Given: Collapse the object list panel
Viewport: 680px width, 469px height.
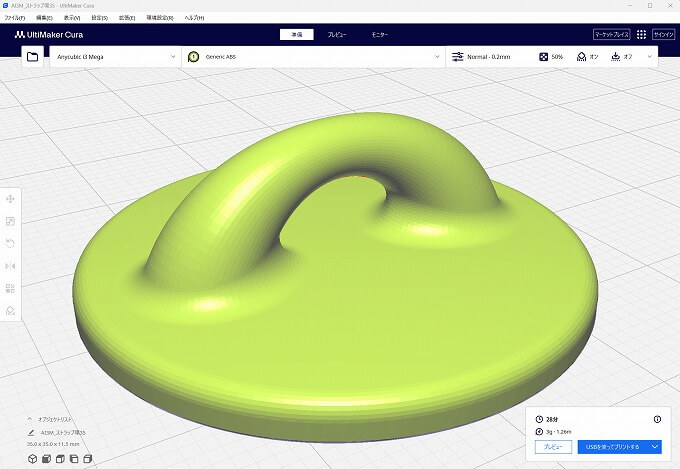Looking at the screenshot, I should point(30,420).
